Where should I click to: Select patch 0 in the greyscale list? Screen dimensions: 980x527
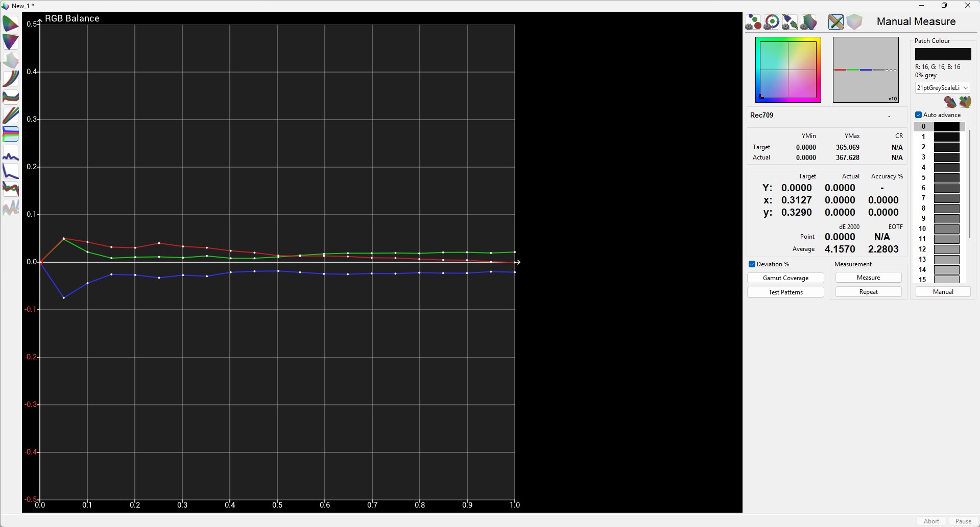[x=939, y=127]
